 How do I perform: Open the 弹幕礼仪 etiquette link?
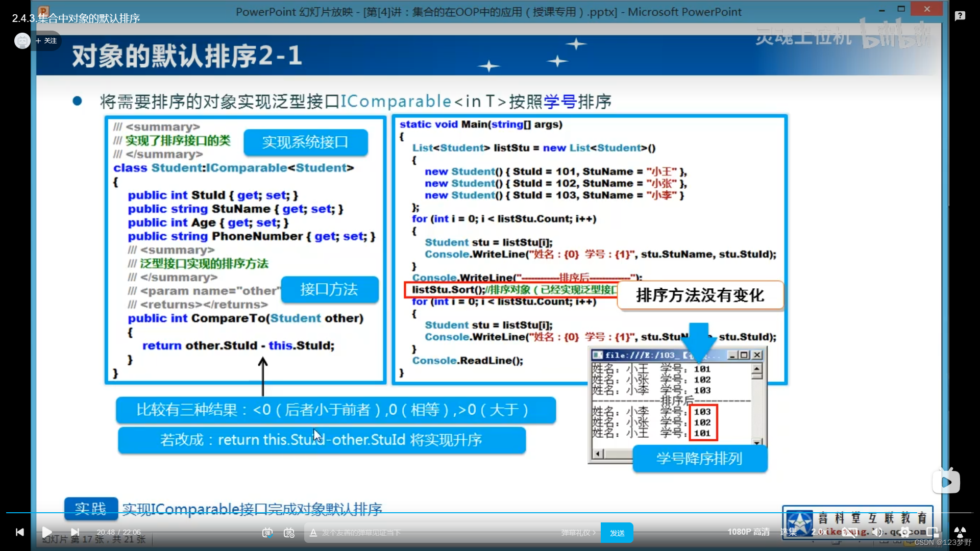578,533
